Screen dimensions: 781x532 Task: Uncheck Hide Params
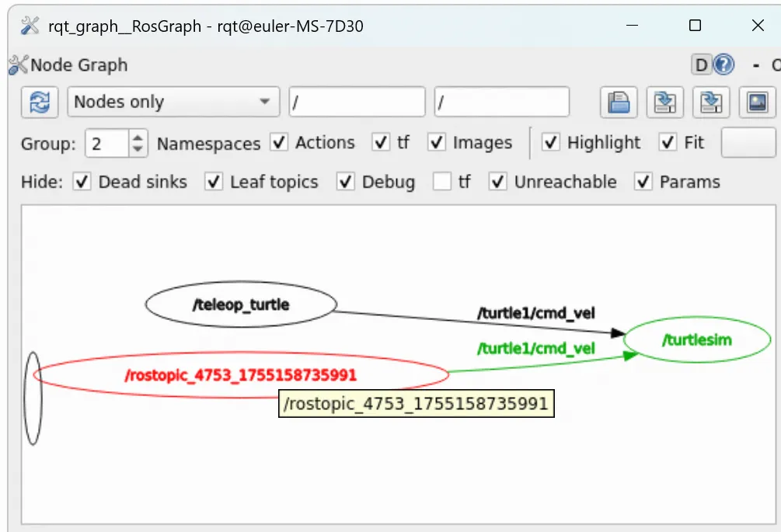tap(643, 182)
